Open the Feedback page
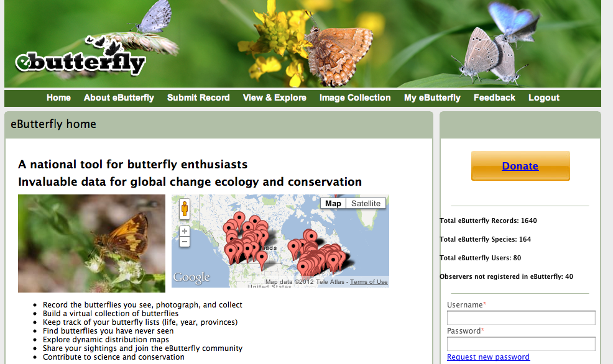613x364 pixels. [494, 98]
